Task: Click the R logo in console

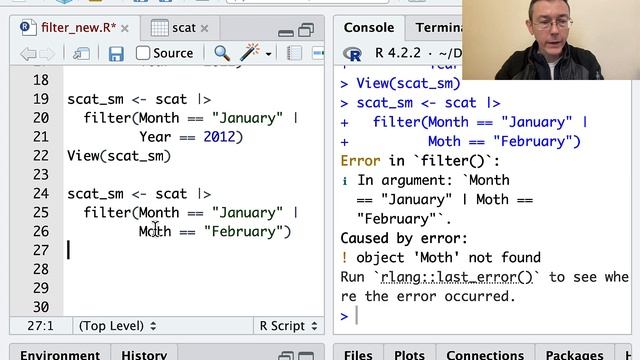Action: click(x=353, y=54)
